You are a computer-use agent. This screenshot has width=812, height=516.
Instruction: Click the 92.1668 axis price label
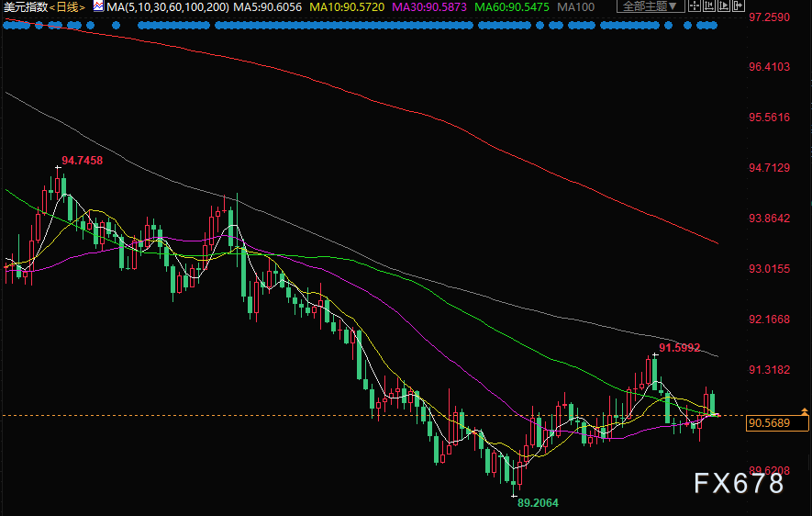click(770, 320)
